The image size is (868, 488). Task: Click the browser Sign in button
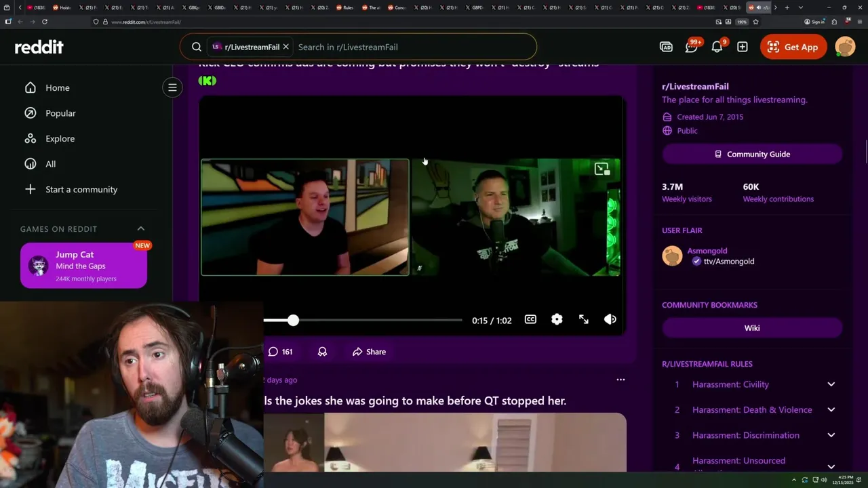(x=814, y=22)
